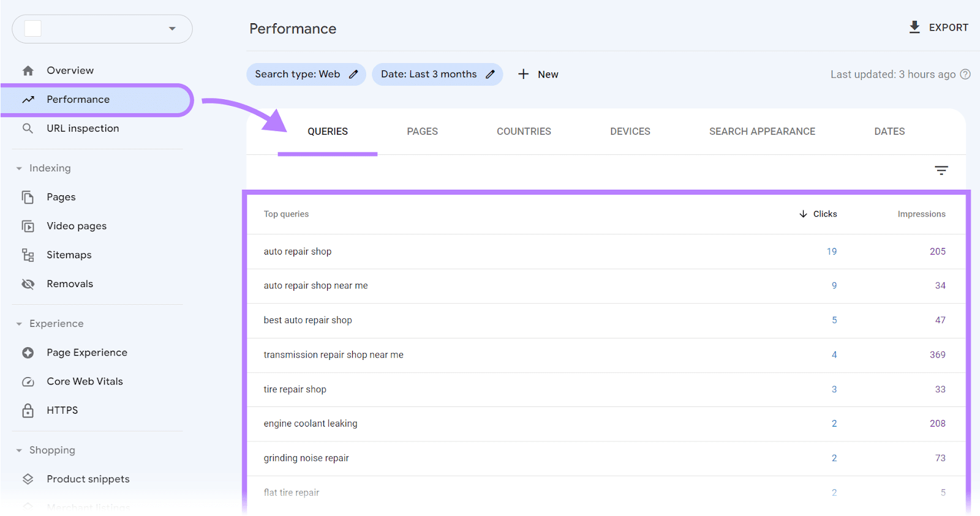
Task: Select 'flat tire repair' query
Action: click(x=606, y=493)
